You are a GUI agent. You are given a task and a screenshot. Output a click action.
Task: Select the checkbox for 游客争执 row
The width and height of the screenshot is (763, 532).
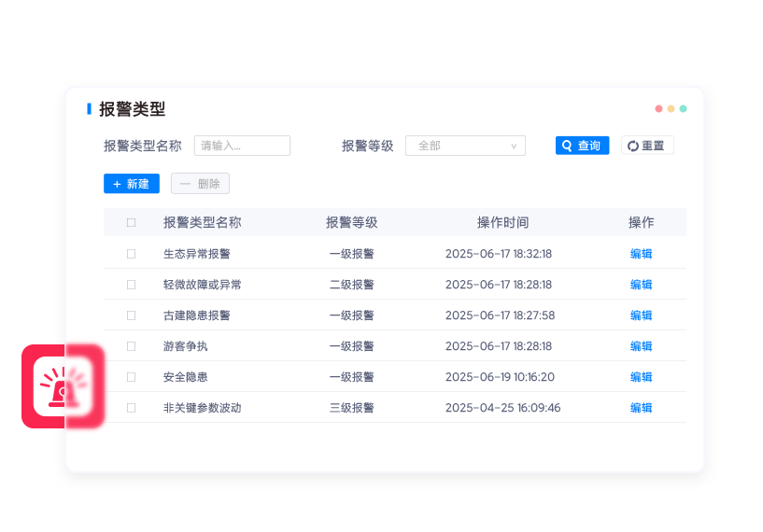131,346
